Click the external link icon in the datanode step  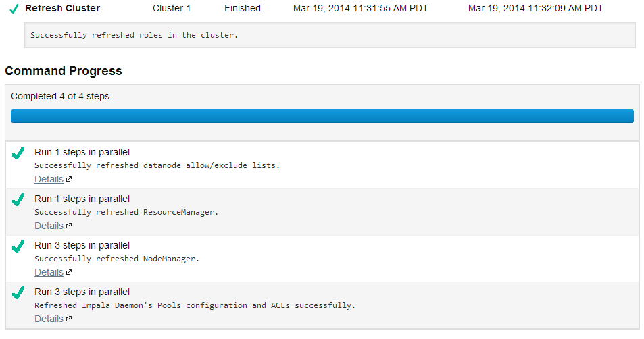point(69,180)
